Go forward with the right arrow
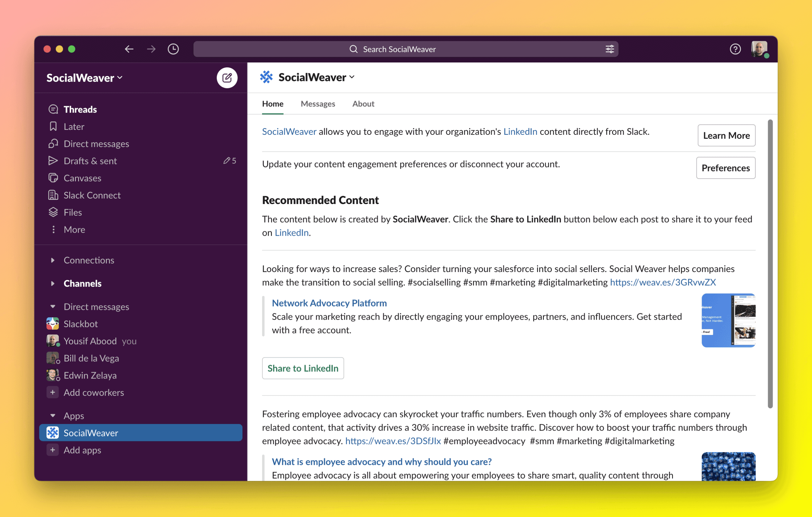This screenshot has height=517, width=812. click(x=151, y=49)
